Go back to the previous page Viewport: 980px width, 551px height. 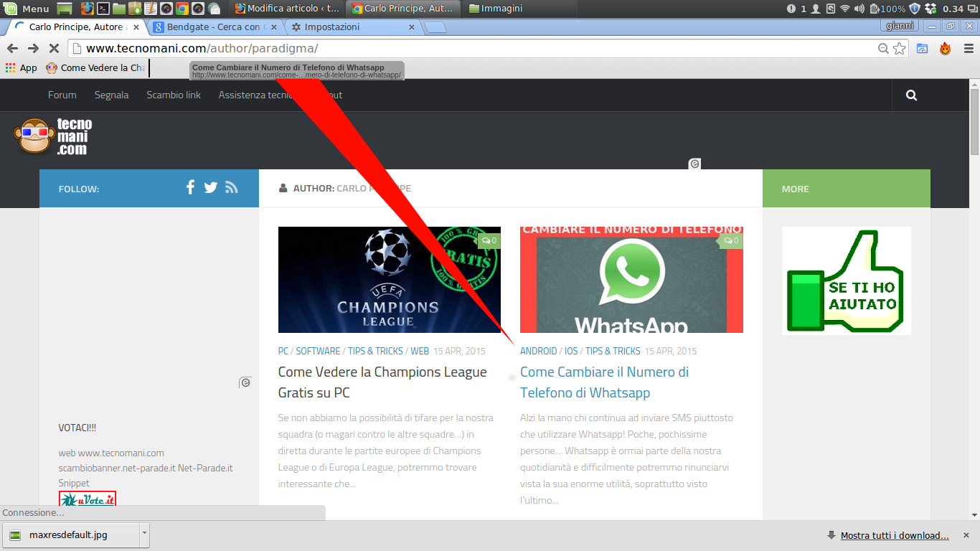pyautogui.click(x=12, y=48)
